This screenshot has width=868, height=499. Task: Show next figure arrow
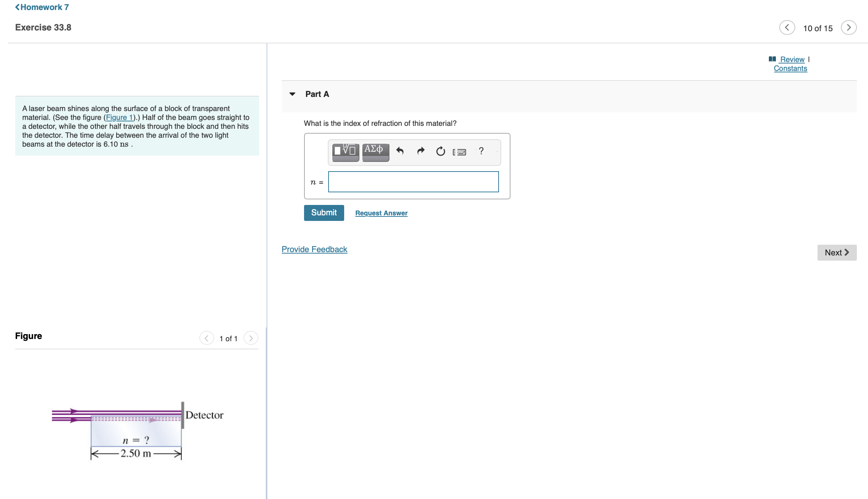point(251,338)
